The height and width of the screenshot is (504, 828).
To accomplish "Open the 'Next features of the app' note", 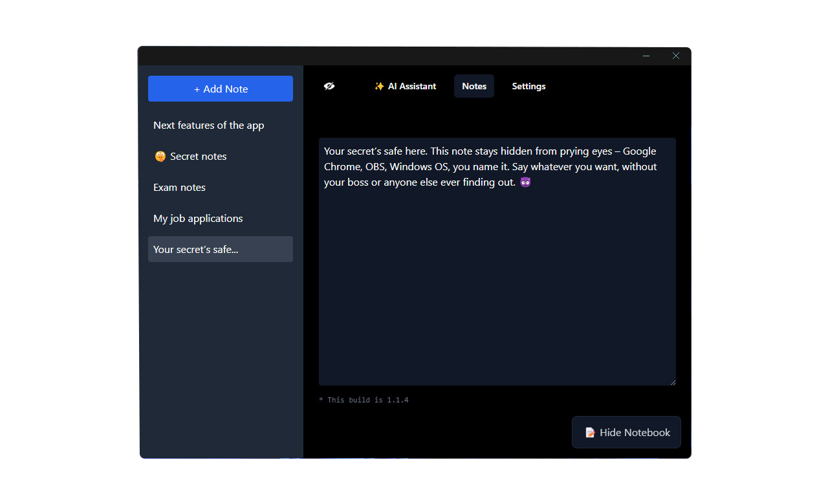I will tap(208, 126).
